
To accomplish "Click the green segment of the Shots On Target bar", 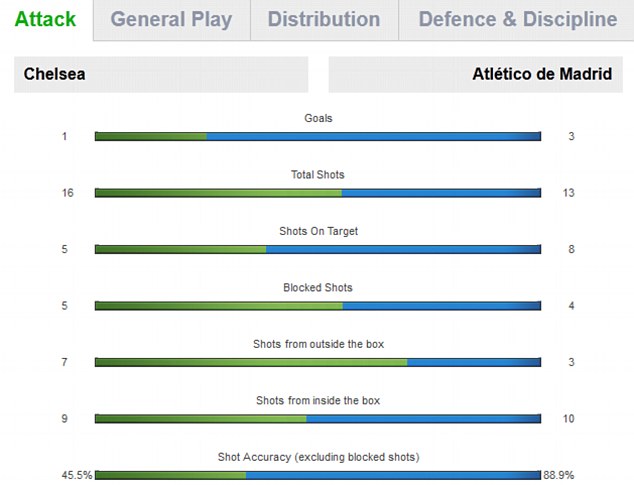I will [x=180, y=249].
